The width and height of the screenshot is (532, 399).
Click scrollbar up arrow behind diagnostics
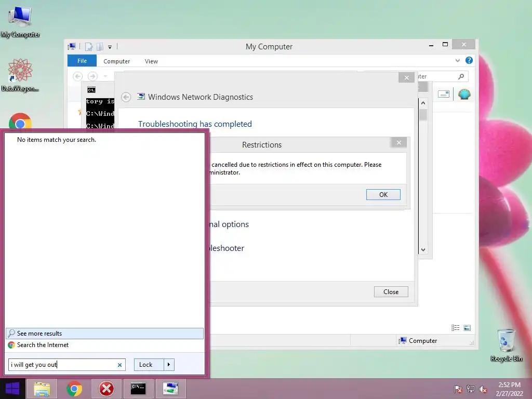coord(423,103)
